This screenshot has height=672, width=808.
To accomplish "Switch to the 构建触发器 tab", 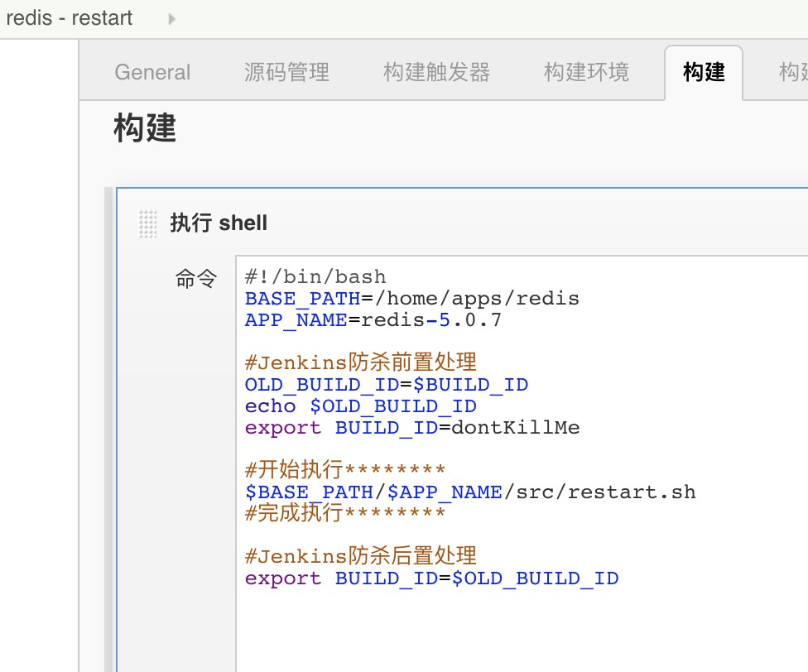I will click(436, 72).
